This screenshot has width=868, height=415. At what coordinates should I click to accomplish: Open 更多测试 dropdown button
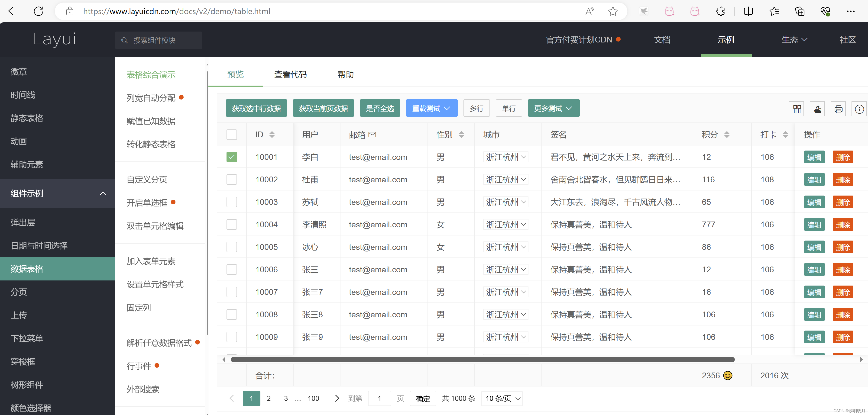click(554, 108)
